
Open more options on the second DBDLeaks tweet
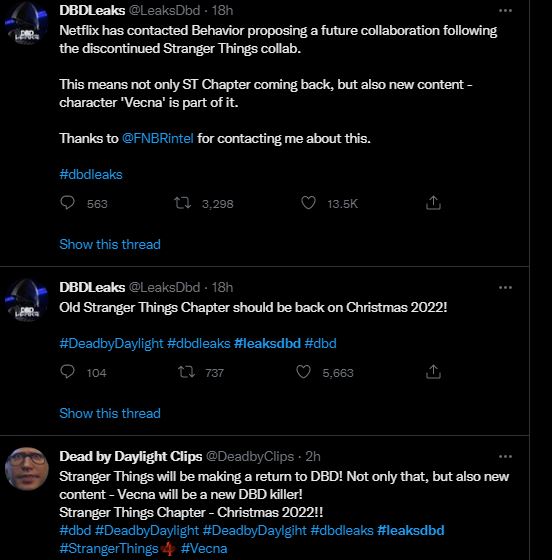tap(505, 288)
